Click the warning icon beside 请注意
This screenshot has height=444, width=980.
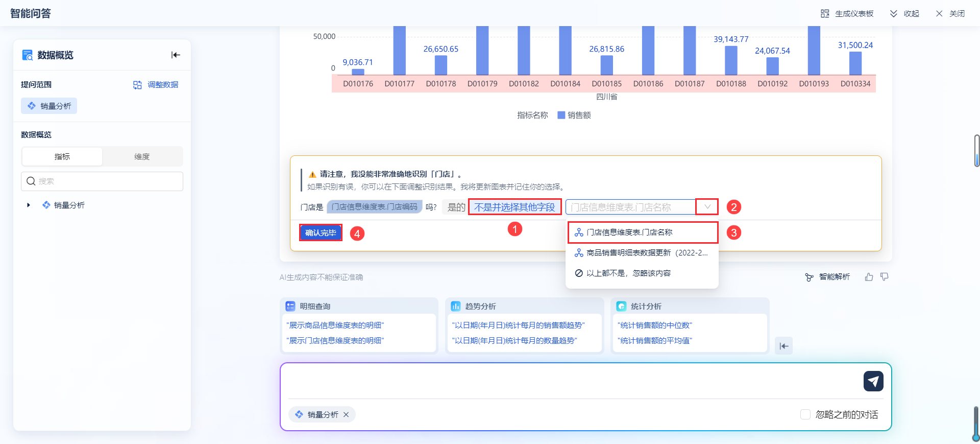[x=312, y=175]
